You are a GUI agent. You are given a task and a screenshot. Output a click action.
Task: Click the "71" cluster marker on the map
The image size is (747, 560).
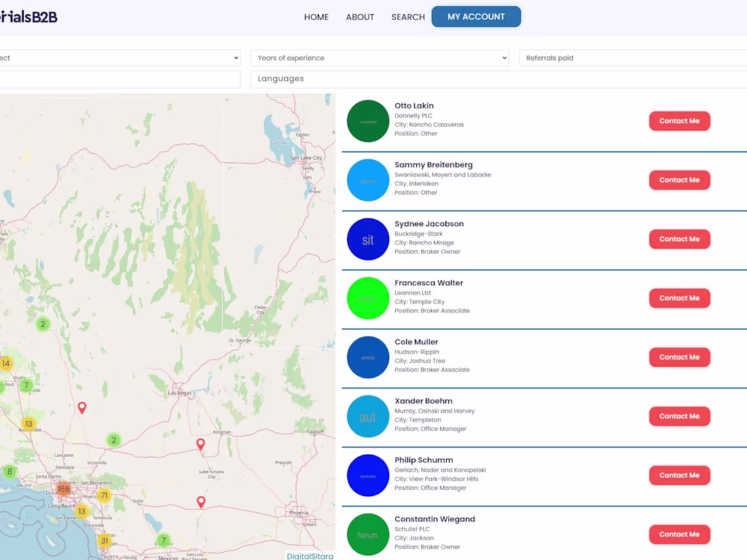click(x=103, y=496)
